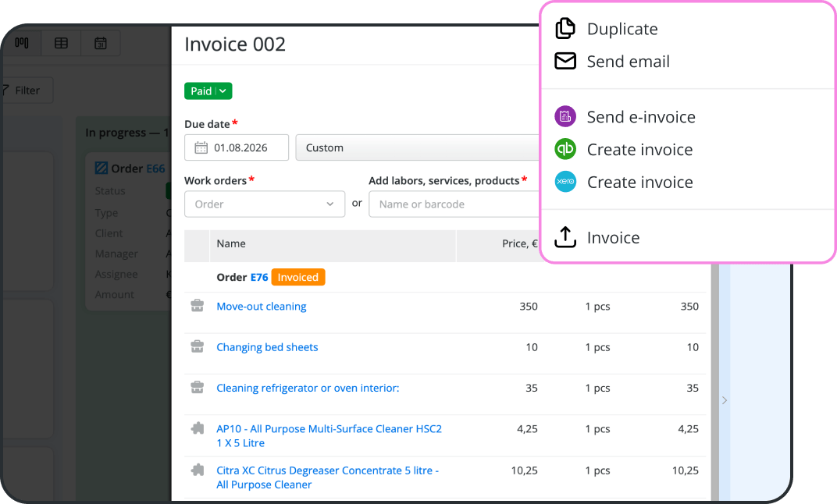The image size is (837, 504).
Task: Choose Duplicate from the menu
Action: click(622, 29)
